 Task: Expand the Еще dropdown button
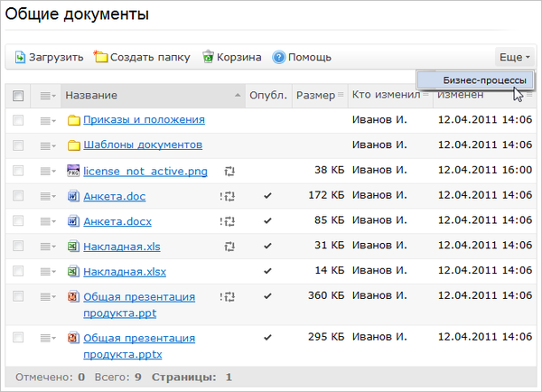coord(515,58)
